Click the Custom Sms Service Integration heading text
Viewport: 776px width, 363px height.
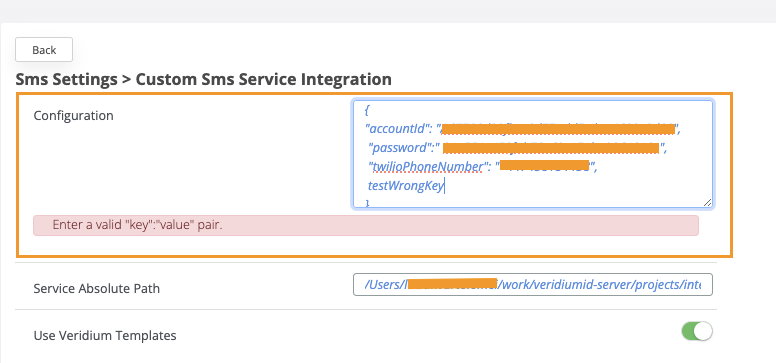pos(263,79)
